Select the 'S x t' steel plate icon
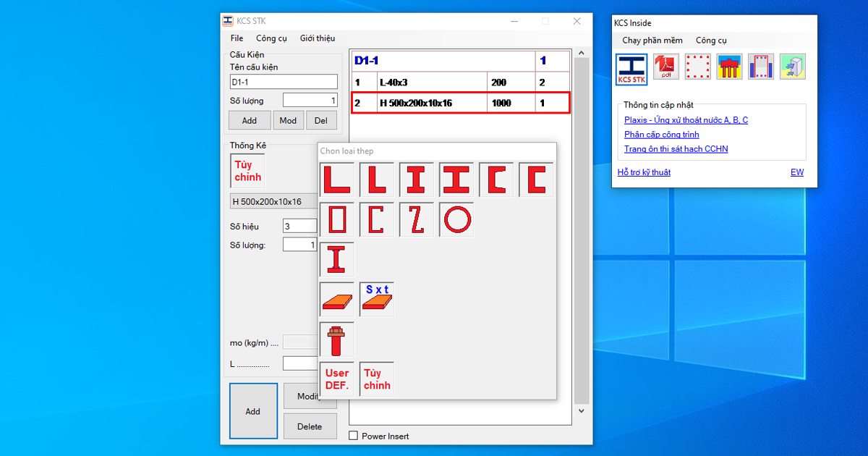Screen dimensions: 868x456 point(376,300)
